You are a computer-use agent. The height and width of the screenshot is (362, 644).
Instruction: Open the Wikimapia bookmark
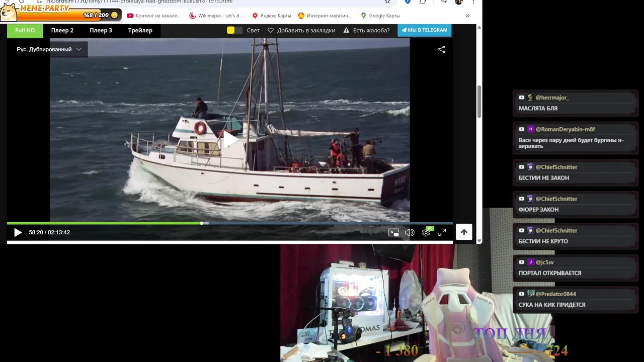pos(216,16)
